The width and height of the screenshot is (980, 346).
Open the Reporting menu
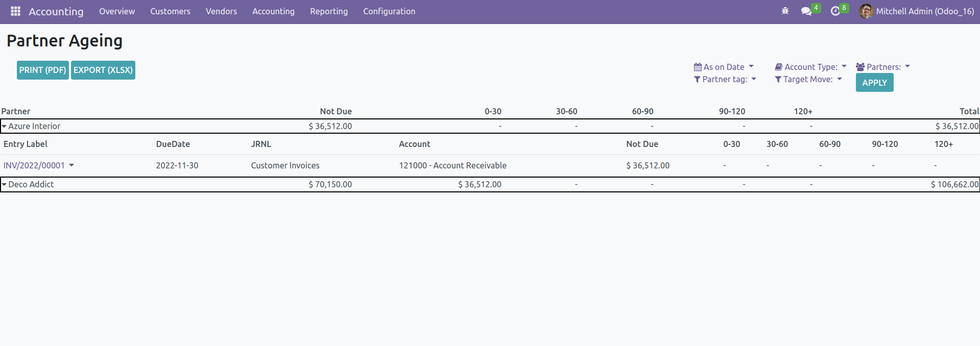click(x=329, y=11)
